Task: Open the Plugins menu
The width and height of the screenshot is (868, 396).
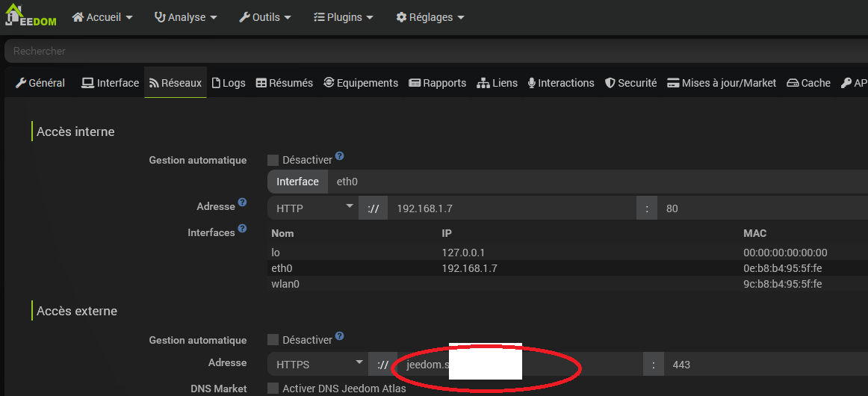Action: click(x=343, y=17)
